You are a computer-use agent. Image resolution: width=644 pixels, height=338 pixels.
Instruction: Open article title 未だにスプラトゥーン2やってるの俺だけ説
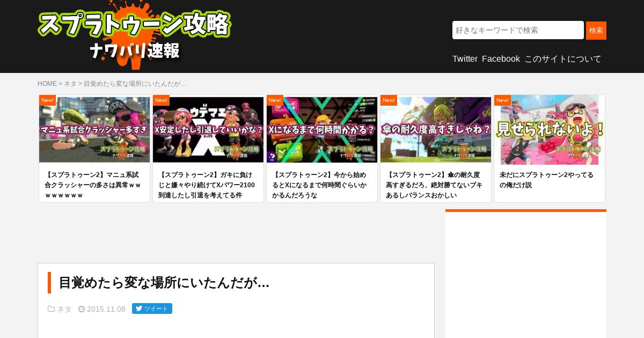coord(546,180)
